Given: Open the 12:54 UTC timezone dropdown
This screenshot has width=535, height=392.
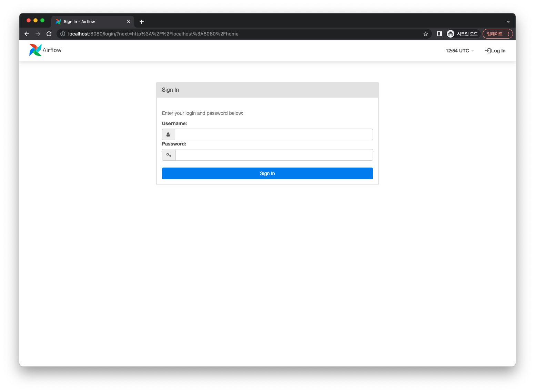Looking at the screenshot, I should 460,51.
